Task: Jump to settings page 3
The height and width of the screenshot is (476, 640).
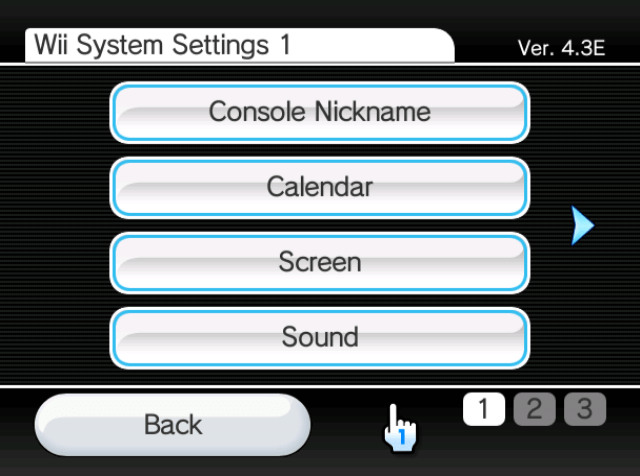Action: point(585,409)
